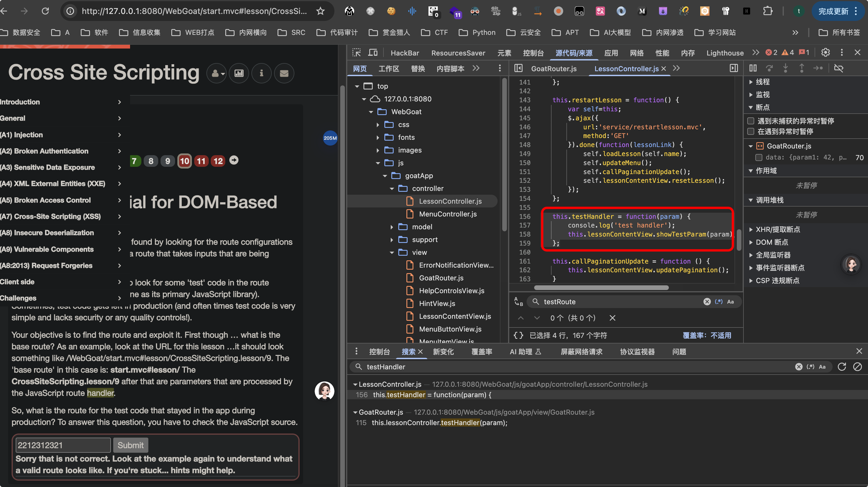868x487 pixels.
Task: Open DevTools settings gear
Action: pyautogui.click(x=825, y=53)
